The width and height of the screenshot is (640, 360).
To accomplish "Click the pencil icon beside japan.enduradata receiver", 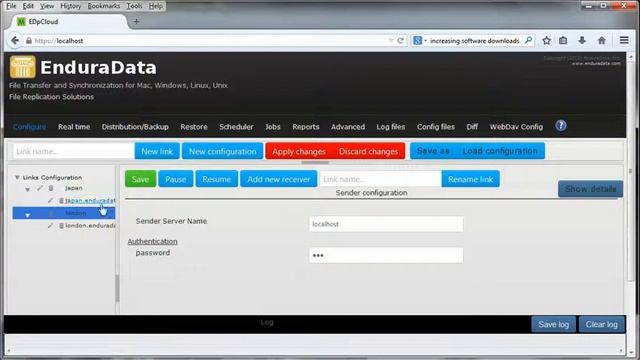I will [x=50, y=200].
